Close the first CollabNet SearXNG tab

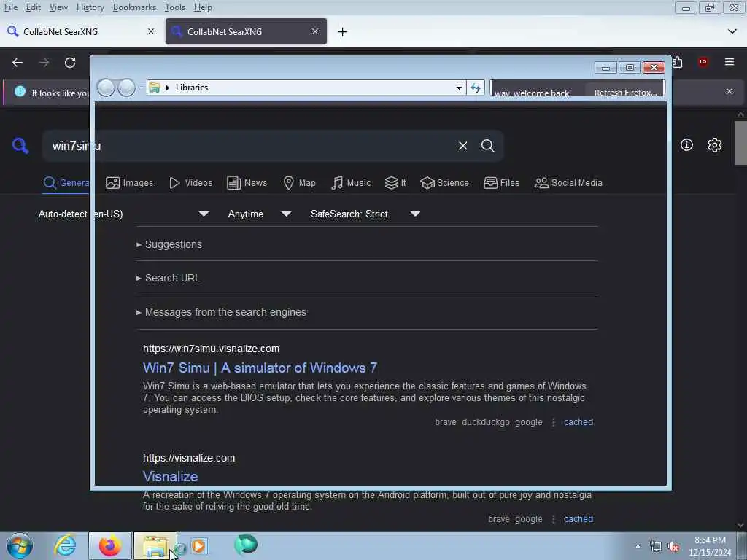pyautogui.click(x=151, y=31)
